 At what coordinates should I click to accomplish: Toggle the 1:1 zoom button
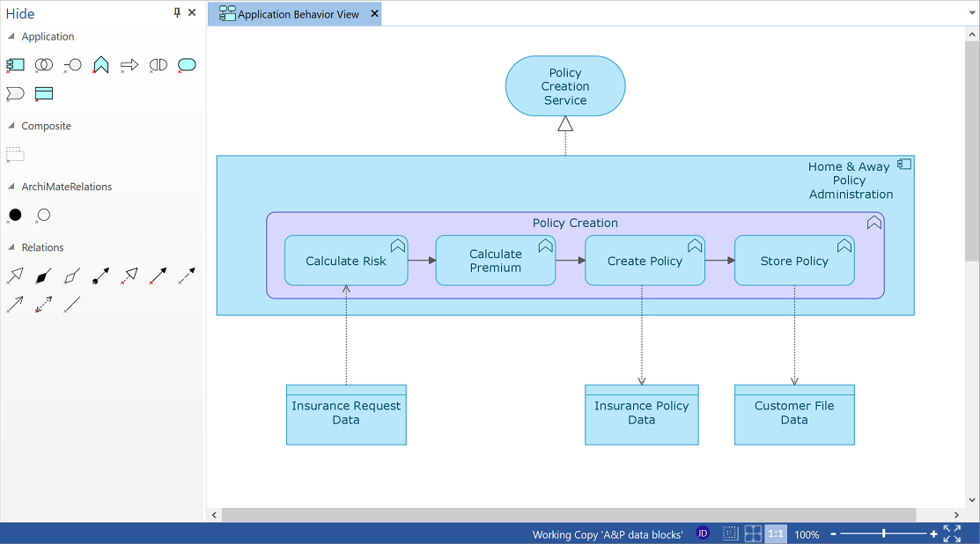tap(776, 533)
